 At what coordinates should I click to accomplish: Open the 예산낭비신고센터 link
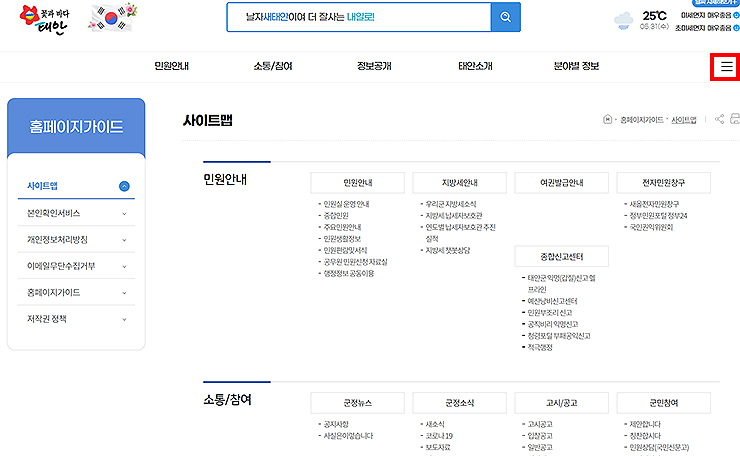click(x=552, y=301)
